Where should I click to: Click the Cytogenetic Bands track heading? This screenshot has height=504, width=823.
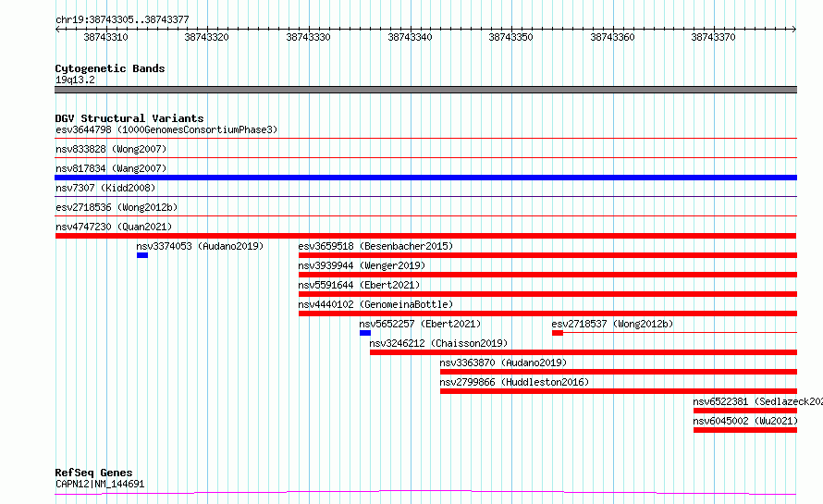(x=110, y=68)
